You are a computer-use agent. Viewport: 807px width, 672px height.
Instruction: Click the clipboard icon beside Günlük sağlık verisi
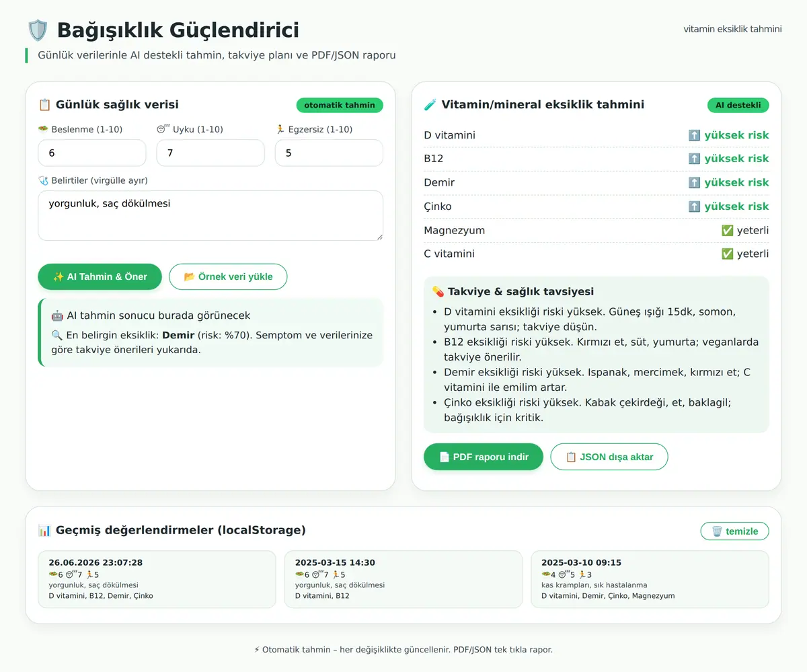44,105
